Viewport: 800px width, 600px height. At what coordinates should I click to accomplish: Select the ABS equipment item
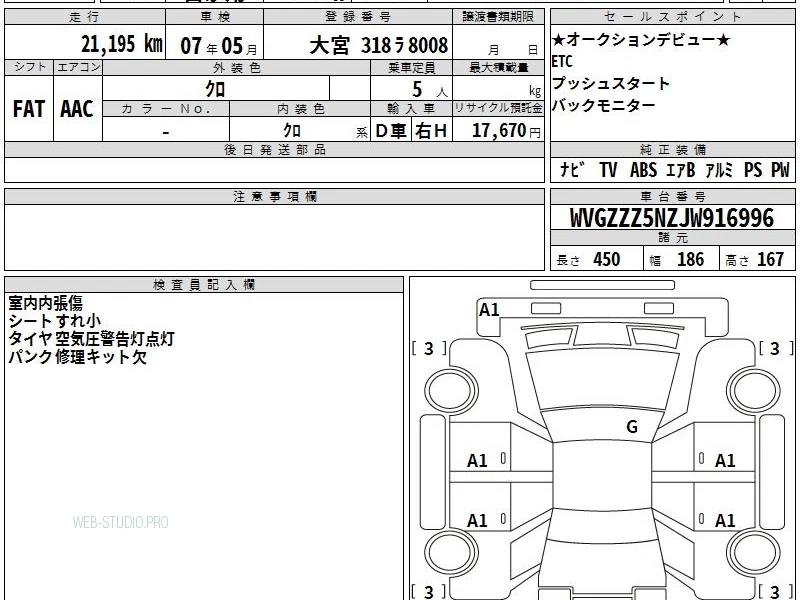coord(643,169)
